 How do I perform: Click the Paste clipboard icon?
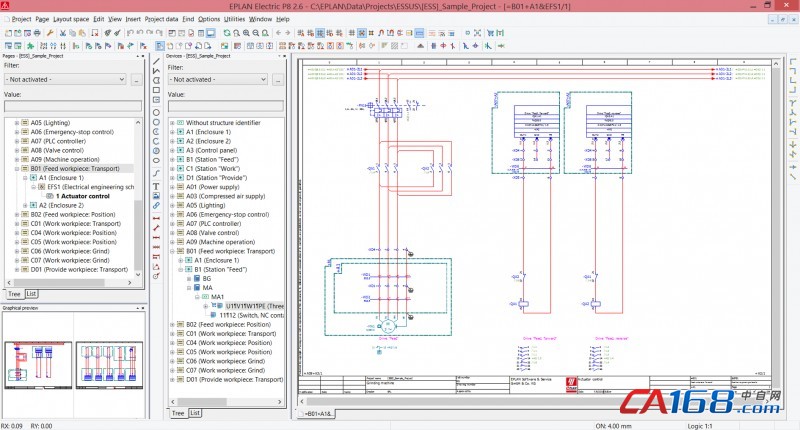click(x=82, y=33)
